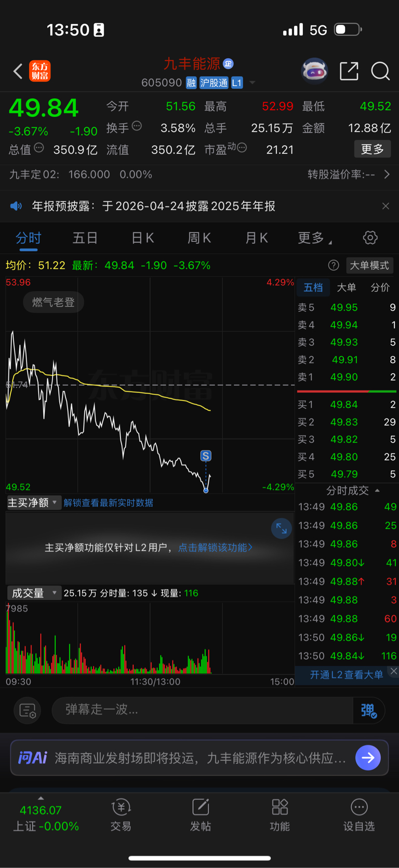399x868 pixels.
Task: Focus the 弹幕走一波 input field
Action: pyautogui.click(x=203, y=710)
